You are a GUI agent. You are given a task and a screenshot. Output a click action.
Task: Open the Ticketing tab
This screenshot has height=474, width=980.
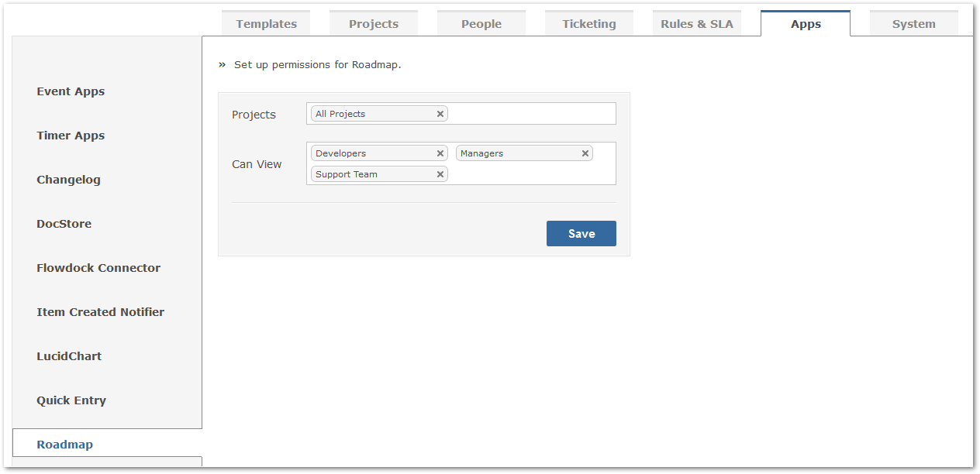pyautogui.click(x=589, y=23)
